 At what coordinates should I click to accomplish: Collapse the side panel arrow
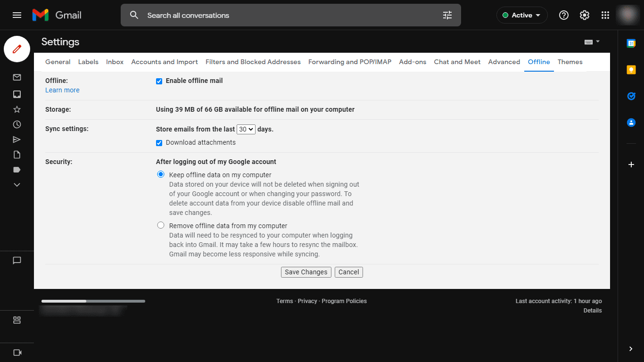point(631,349)
